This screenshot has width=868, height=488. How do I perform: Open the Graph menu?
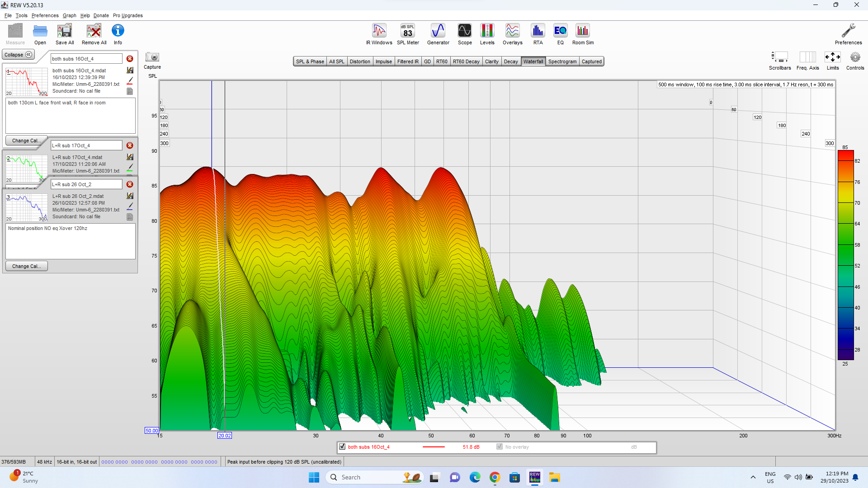click(69, 15)
